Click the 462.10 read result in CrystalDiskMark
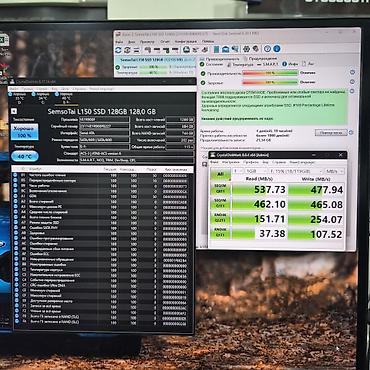Viewport: 370px width, 370px height. click(259, 204)
